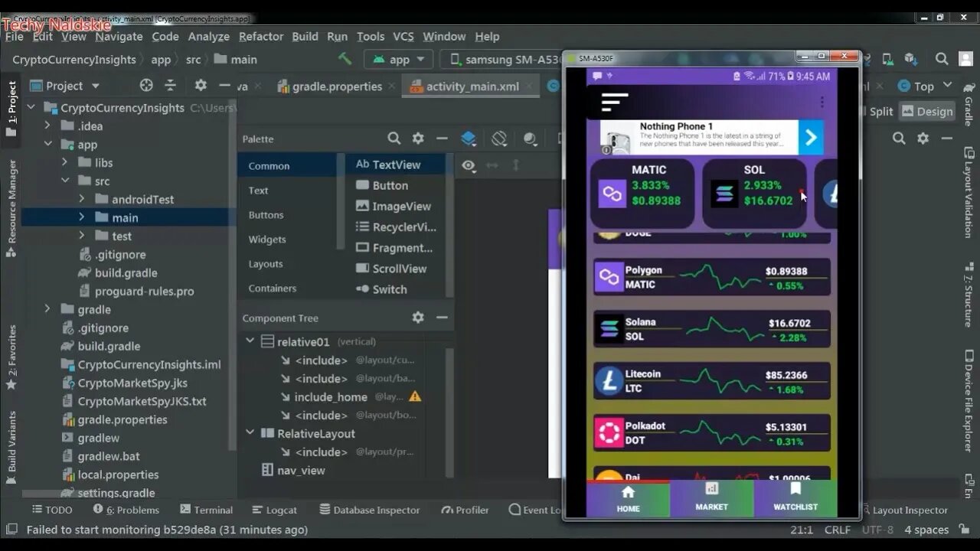Open the Logcat tool window tab
980x551 pixels.
[274, 510]
